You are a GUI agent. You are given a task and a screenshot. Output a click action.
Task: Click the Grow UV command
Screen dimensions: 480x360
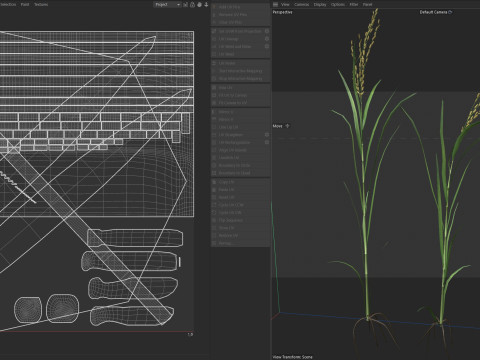pyautogui.click(x=240, y=228)
